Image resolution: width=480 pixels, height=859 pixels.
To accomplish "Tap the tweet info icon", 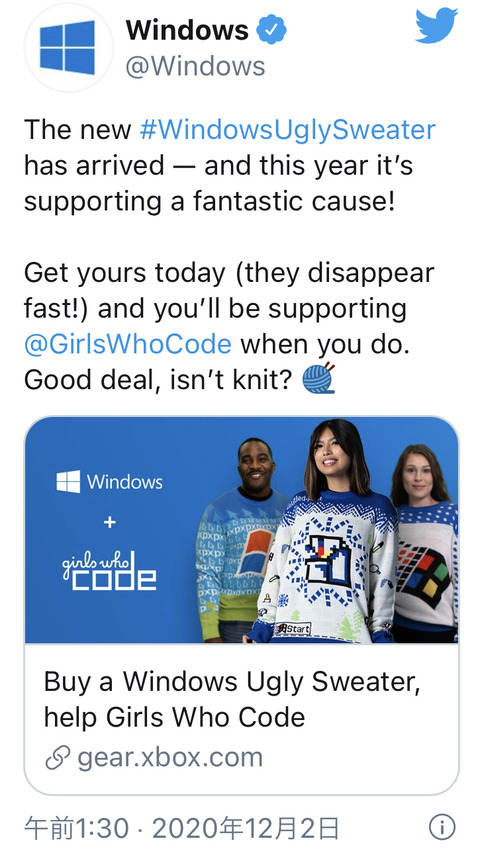I will (442, 828).
